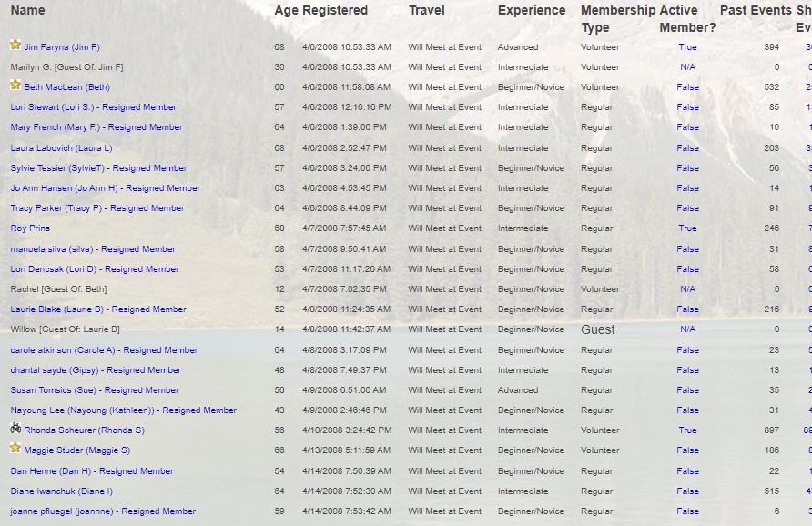Click the Past Events column header
Screen dimensions: 812x526
tap(756, 10)
